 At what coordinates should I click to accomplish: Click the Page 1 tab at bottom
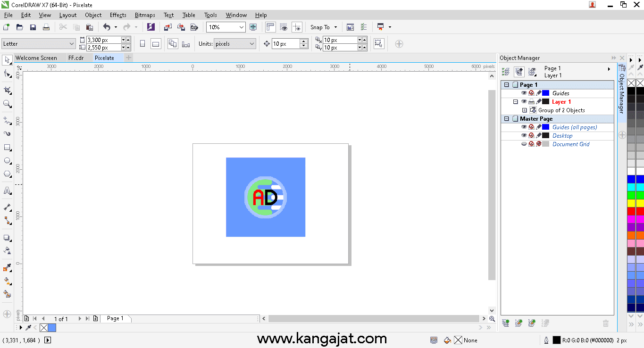click(115, 319)
